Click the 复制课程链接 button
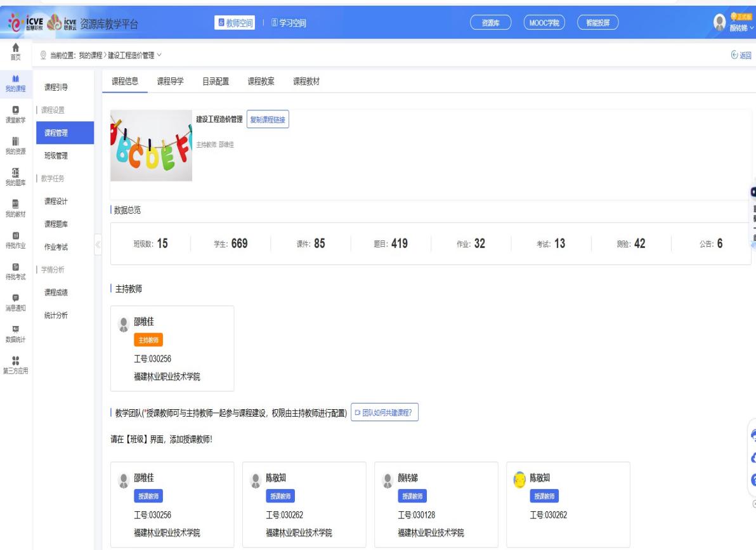Screen dimensions: 756x550 point(267,120)
